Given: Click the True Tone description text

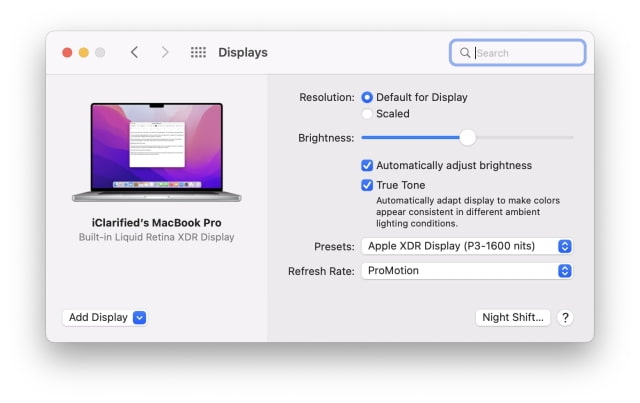Looking at the screenshot, I should click(x=468, y=212).
